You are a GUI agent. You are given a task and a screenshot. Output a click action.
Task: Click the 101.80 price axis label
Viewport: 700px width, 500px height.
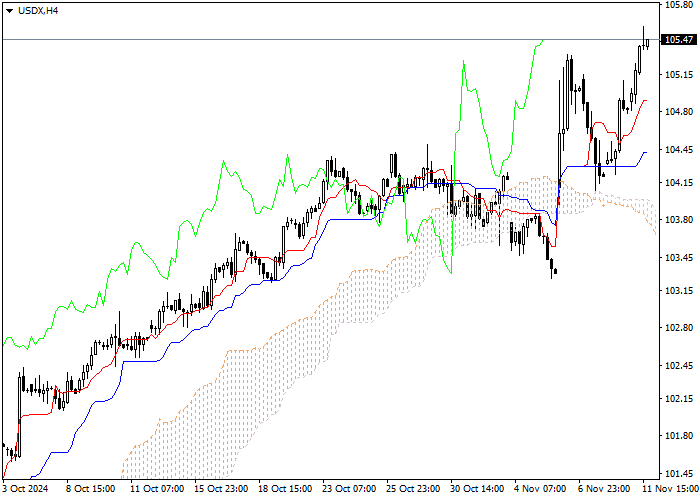click(x=679, y=436)
